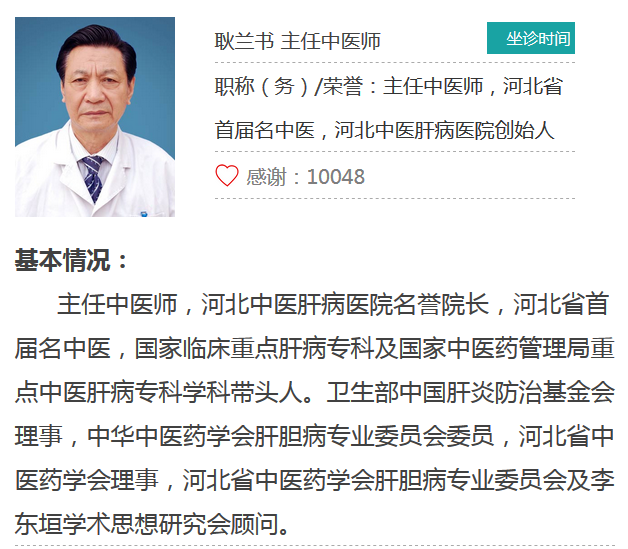Click 河北中医肝病医院创始人 text in honors

point(444,130)
